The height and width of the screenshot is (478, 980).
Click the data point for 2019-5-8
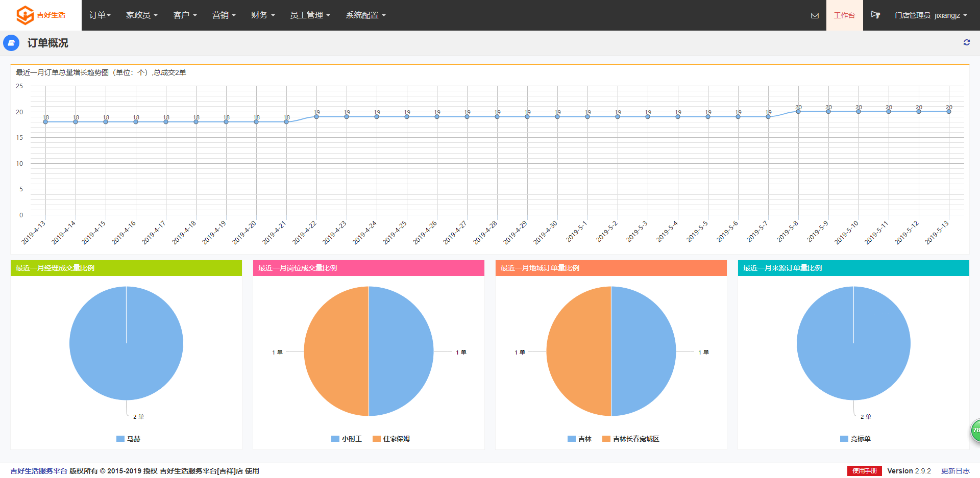click(x=798, y=112)
